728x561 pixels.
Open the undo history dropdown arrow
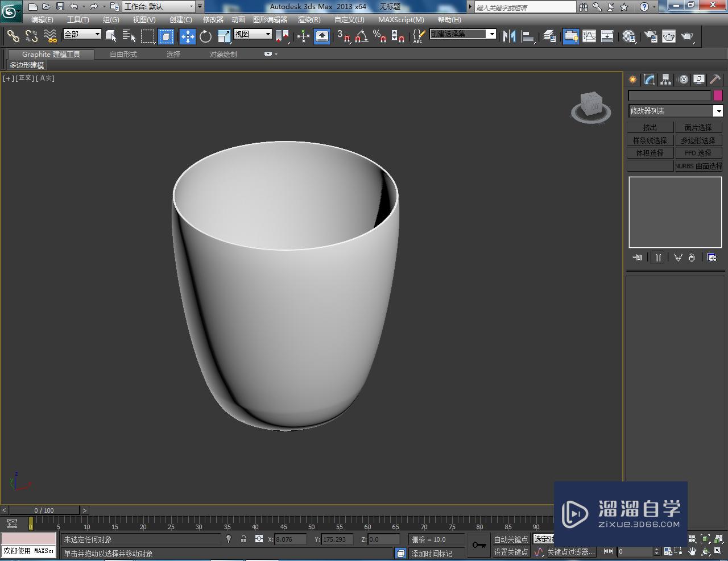click(84, 7)
